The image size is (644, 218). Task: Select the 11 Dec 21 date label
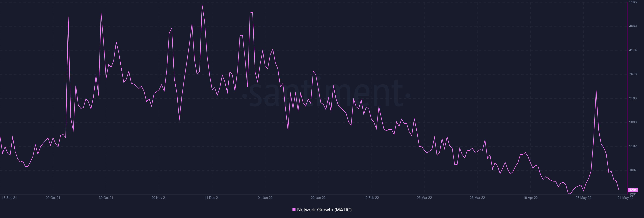pyautogui.click(x=212, y=198)
